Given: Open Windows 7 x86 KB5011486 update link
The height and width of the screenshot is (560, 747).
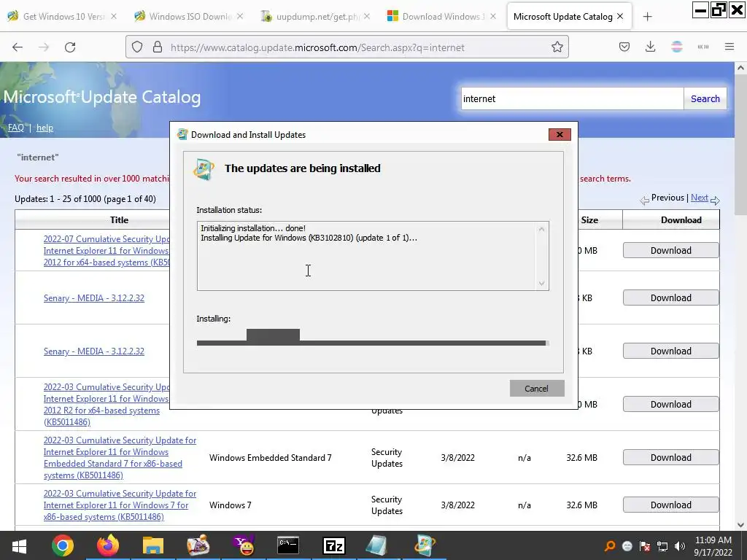Looking at the screenshot, I should 120,505.
